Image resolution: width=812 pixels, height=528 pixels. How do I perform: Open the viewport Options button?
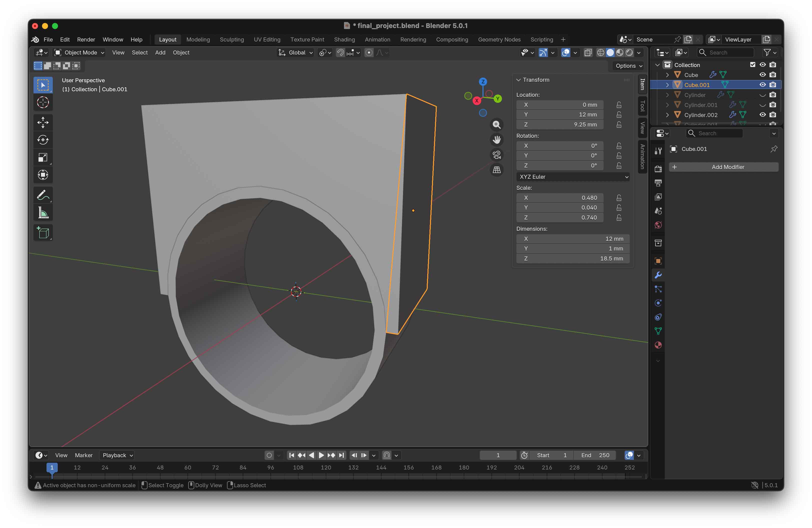628,66
